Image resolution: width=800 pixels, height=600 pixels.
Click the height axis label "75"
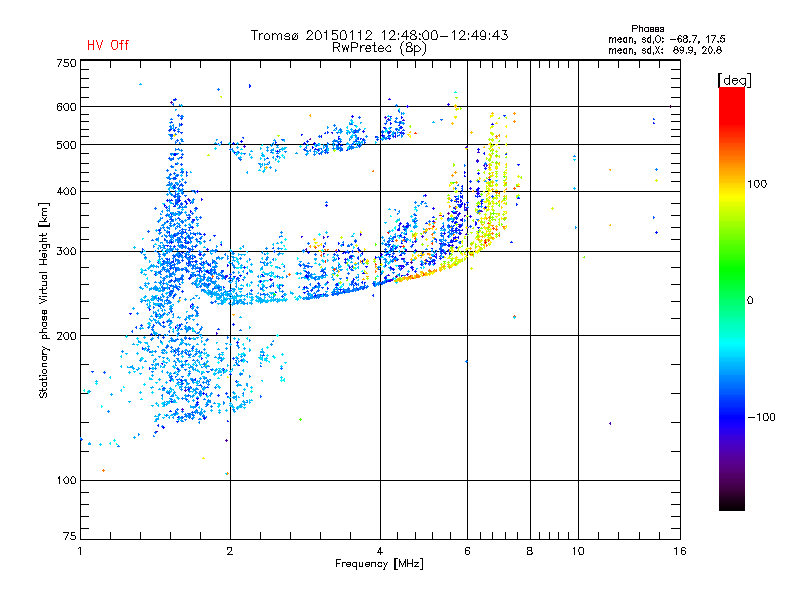pos(70,536)
